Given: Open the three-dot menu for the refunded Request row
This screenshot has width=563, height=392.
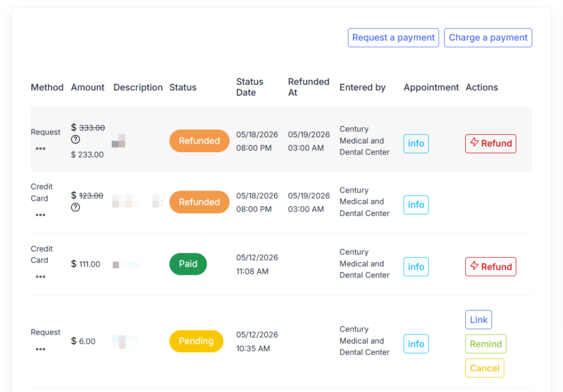Looking at the screenshot, I should [x=40, y=148].
